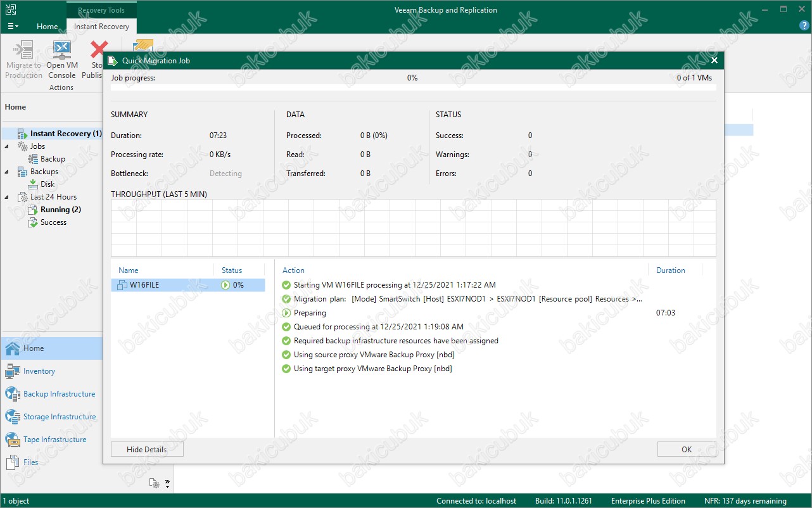Click the Hide Details button
Viewport: 812px width, 508px height.
pyautogui.click(x=147, y=449)
